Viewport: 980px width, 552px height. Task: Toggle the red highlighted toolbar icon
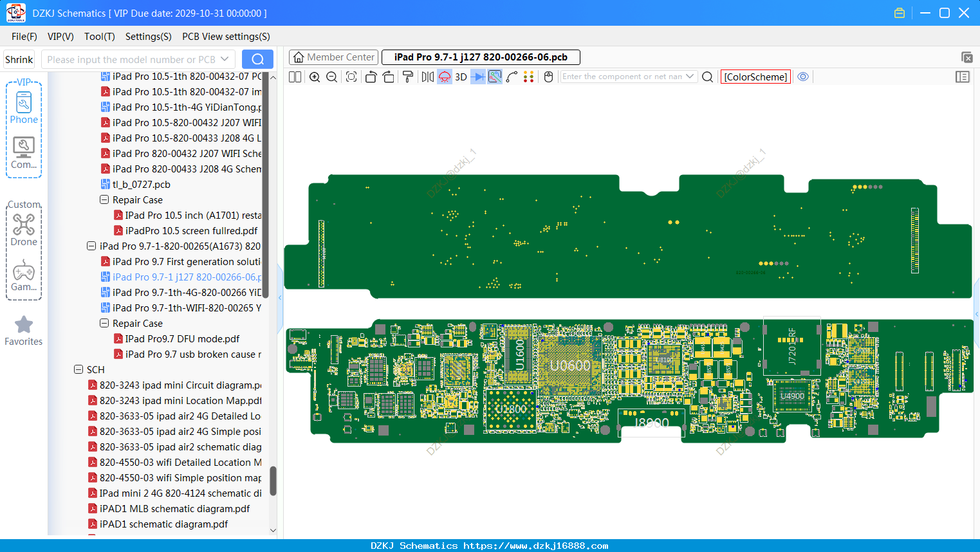coord(445,77)
